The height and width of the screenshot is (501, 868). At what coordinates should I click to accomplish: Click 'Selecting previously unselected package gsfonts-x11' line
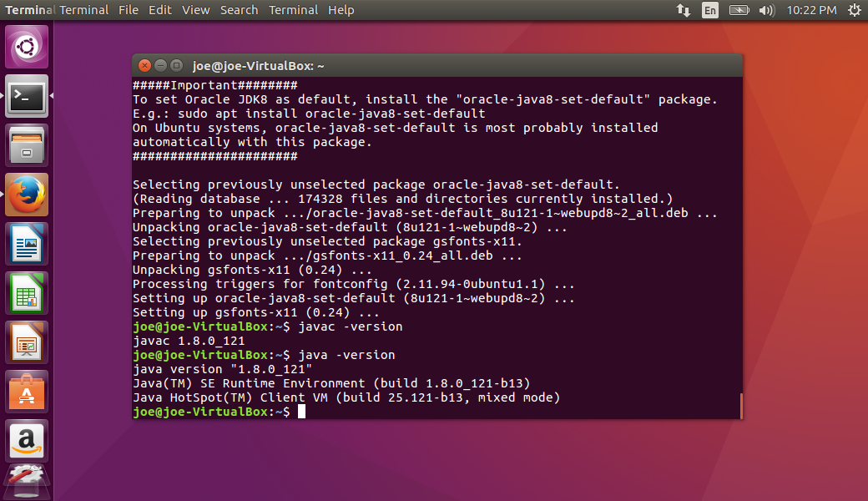tap(328, 241)
